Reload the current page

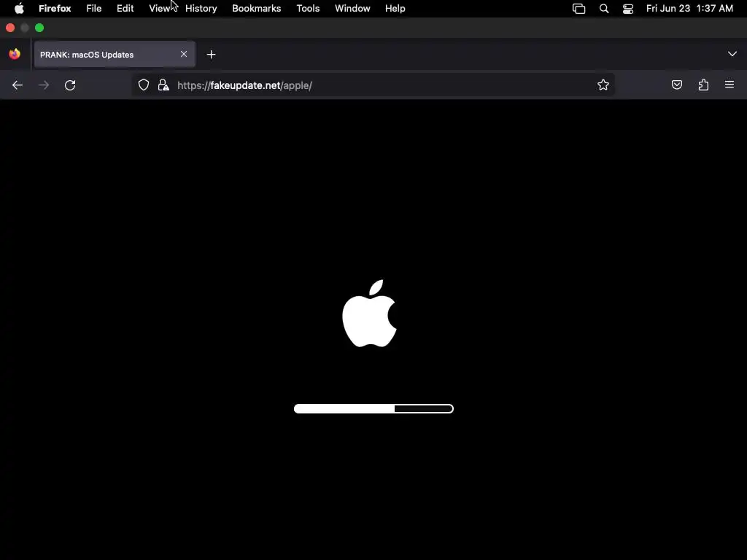click(x=70, y=85)
